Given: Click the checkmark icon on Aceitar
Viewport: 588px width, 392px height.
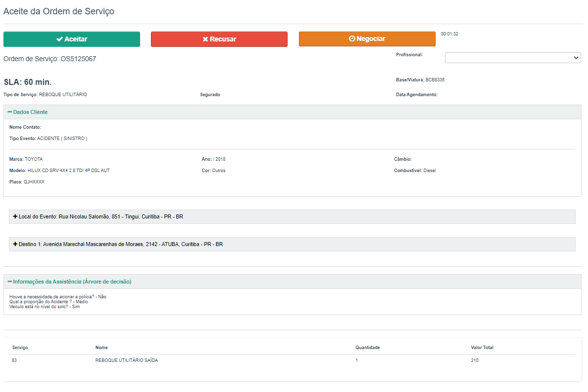Looking at the screenshot, I should (59, 39).
